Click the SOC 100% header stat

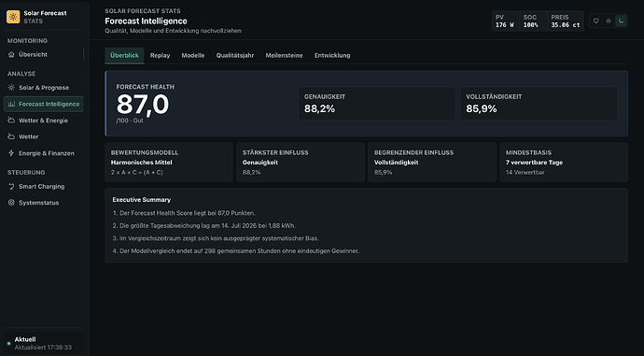533,21
